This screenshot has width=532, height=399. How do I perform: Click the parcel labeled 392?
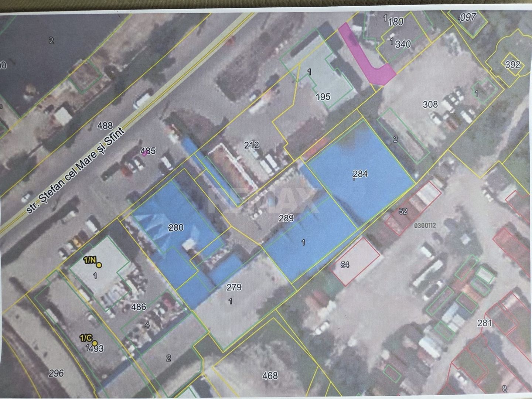tap(513, 65)
